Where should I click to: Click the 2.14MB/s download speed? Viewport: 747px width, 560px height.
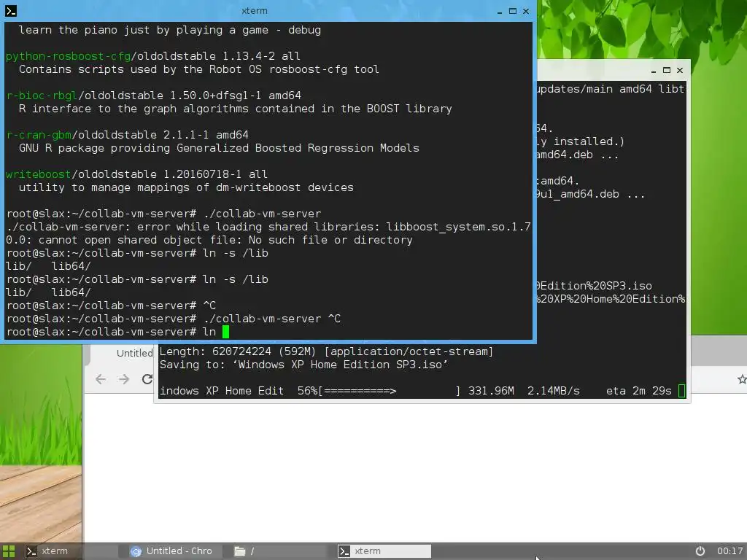[x=554, y=391]
